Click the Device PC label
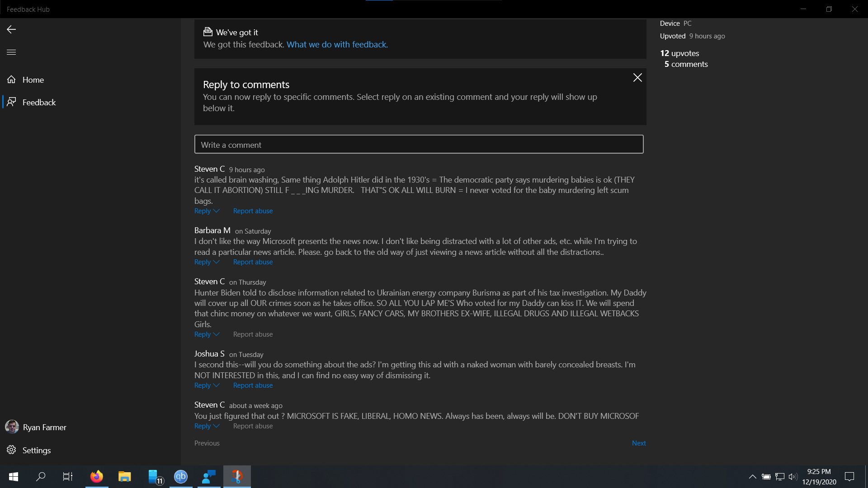The width and height of the screenshot is (868, 488). 675,23
